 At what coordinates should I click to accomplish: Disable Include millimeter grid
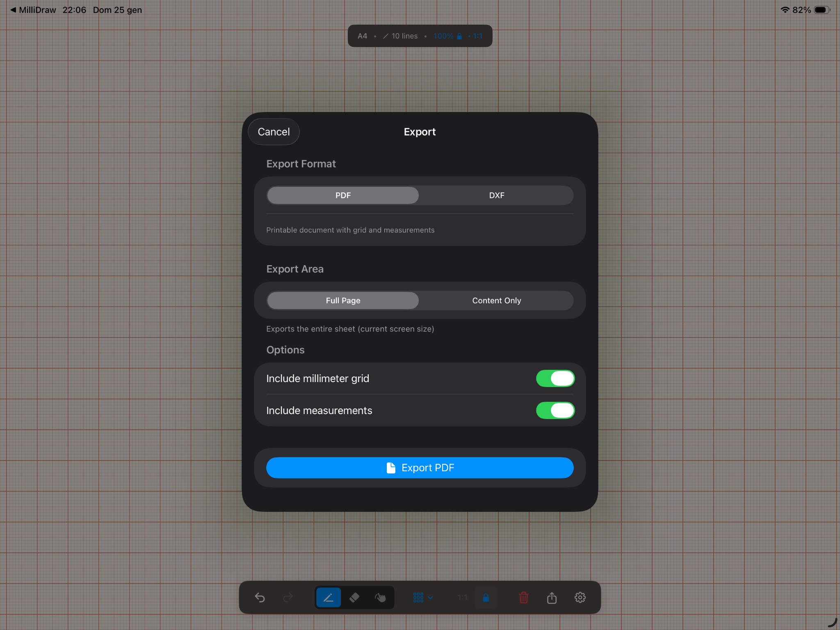pyautogui.click(x=555, y=378)
